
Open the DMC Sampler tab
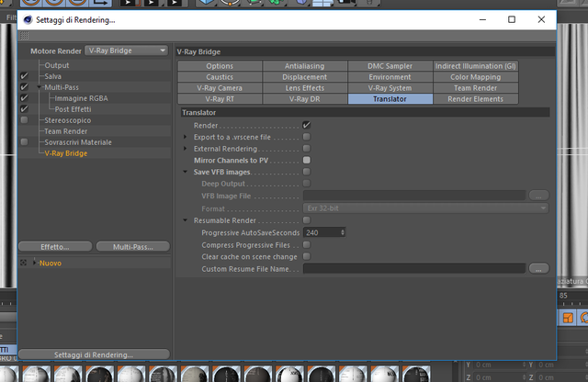point(390,66)
